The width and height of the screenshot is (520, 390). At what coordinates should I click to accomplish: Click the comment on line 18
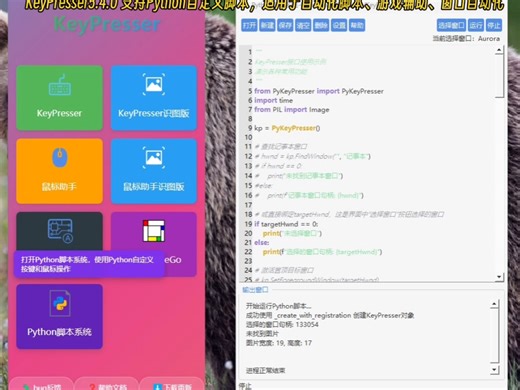tap(349, 214)
